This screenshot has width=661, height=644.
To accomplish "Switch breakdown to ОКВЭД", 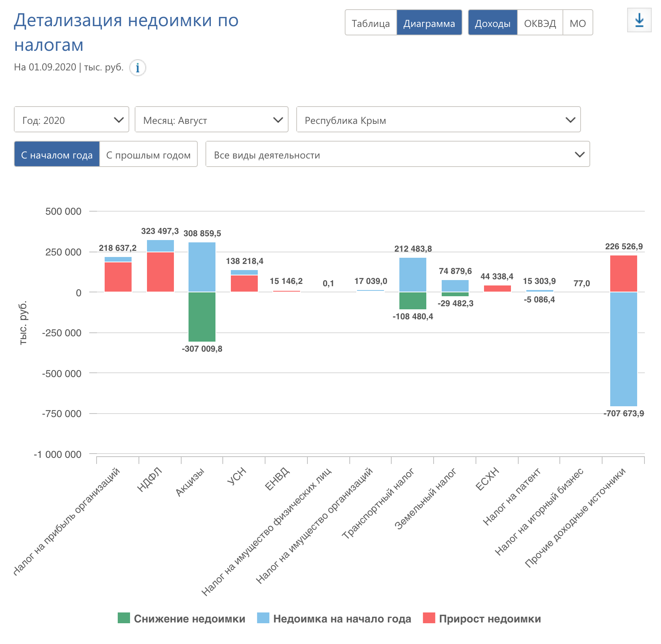I will pyautogui.click(x=540, y=23).
